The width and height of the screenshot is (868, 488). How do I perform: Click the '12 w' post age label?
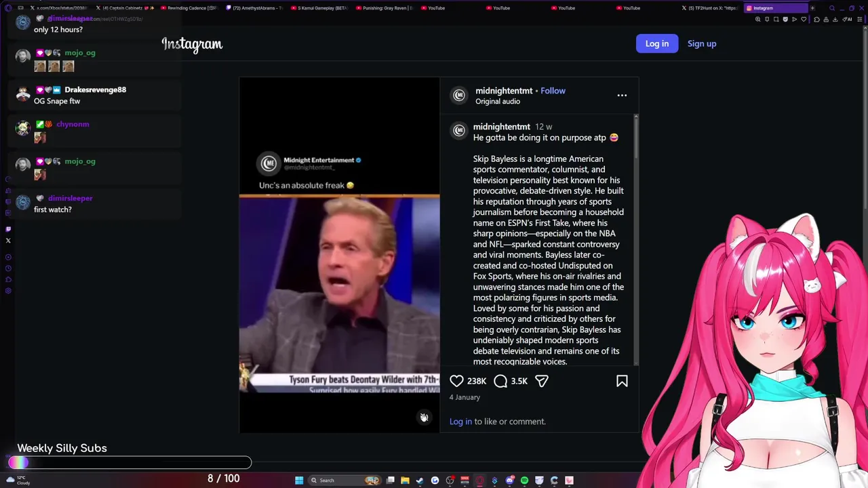tap(544, 127)
